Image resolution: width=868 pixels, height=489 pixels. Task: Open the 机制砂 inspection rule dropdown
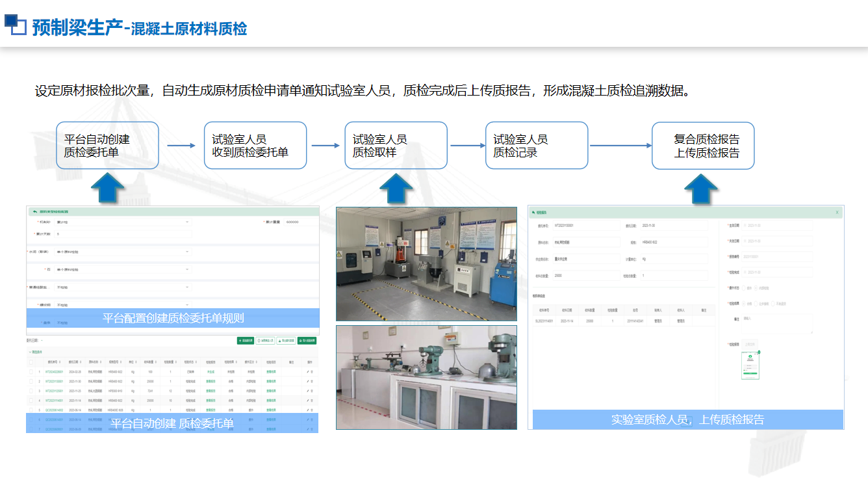123,222
